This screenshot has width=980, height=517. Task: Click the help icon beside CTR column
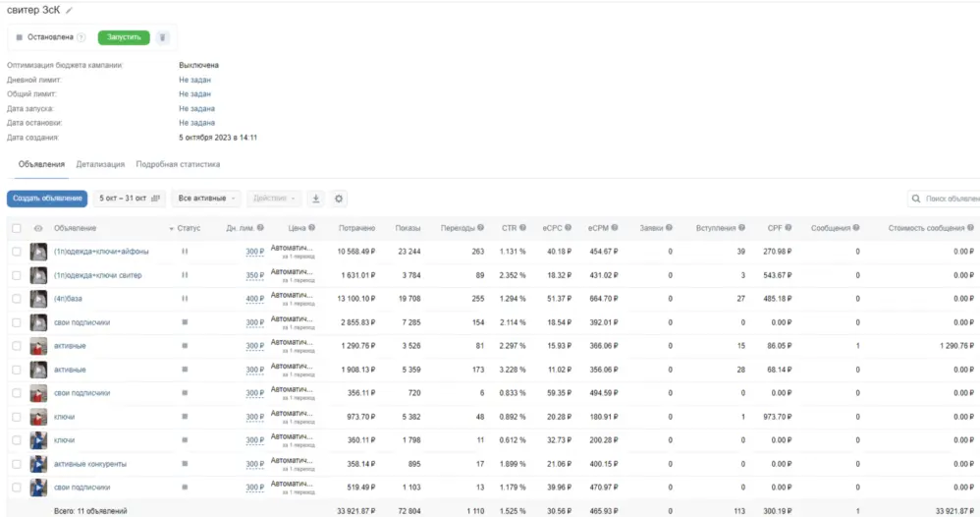(522, 228)
